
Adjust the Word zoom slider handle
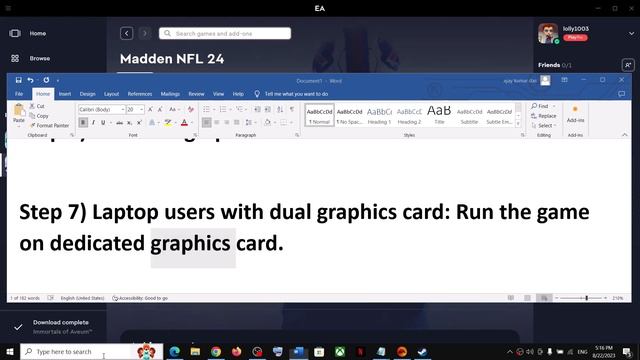click(x=587, y=298)
